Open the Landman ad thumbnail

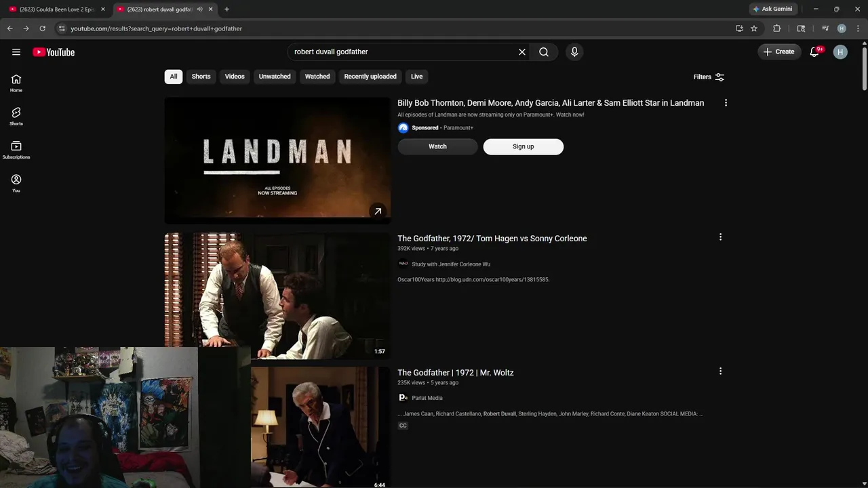pos(277,160)
